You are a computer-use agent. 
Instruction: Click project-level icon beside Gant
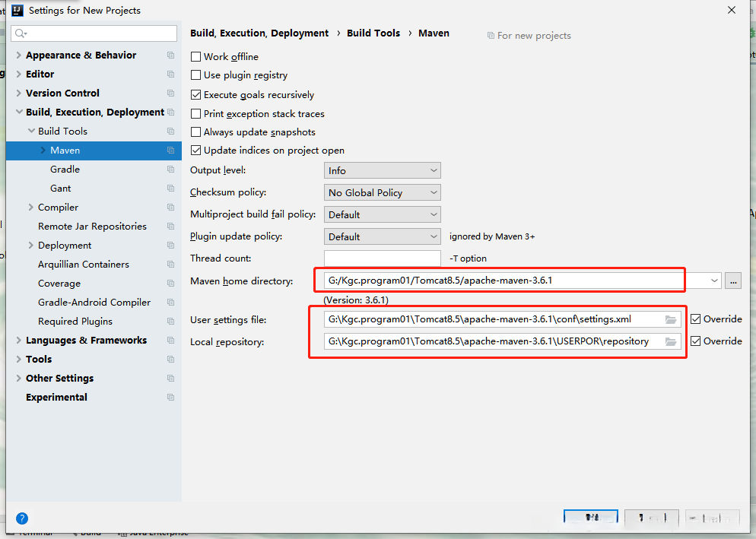(x=170, y=188)
